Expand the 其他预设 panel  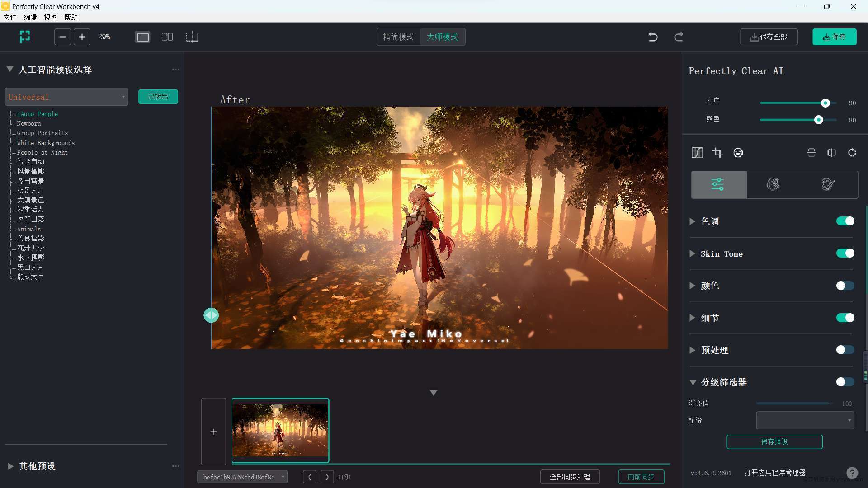[10, 466]
